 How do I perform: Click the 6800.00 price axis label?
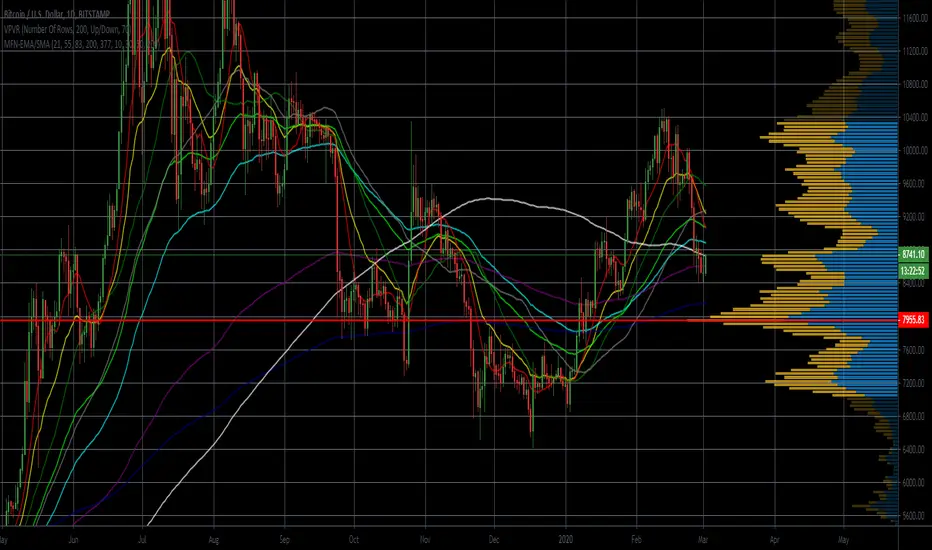(914, 416)
